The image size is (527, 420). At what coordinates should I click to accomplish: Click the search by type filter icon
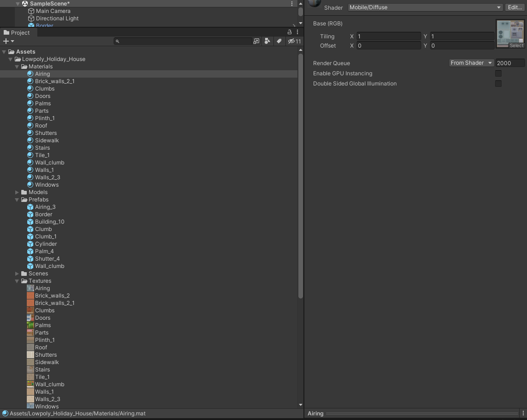[x=267, y=41]
